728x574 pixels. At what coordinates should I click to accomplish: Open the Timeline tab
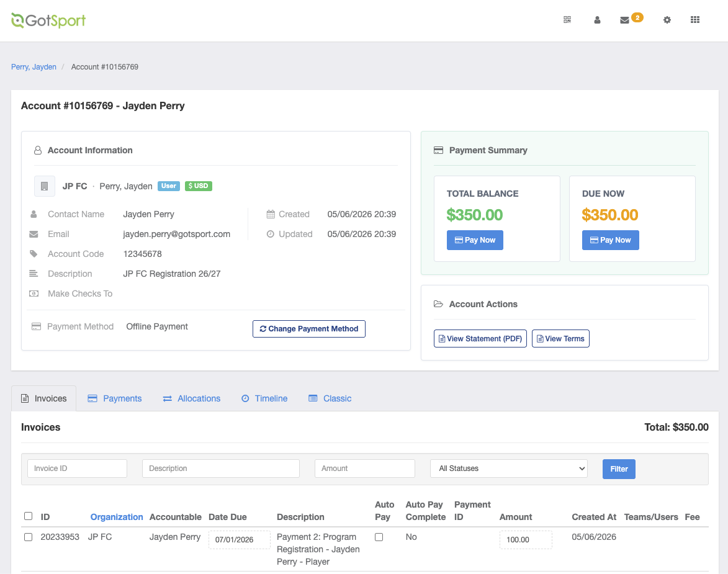[x=264, y=398]
